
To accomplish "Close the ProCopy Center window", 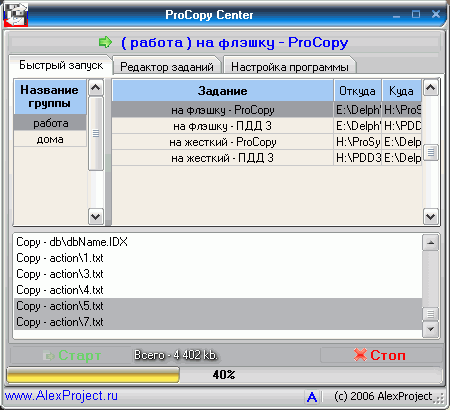I will [436, 14].
